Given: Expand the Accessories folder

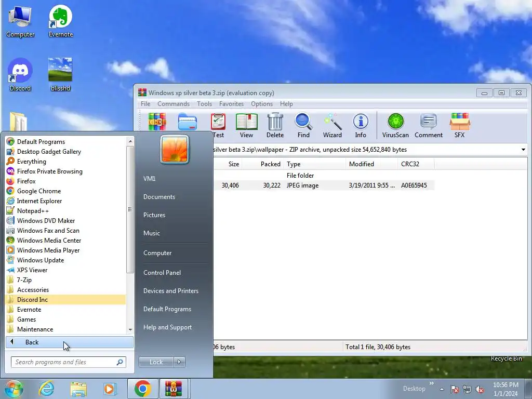Looking at the screenshot, I should click(x=66, y=290).
